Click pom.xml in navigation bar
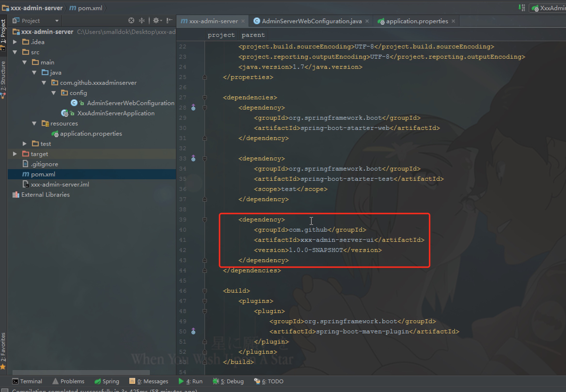 (86, 8)
